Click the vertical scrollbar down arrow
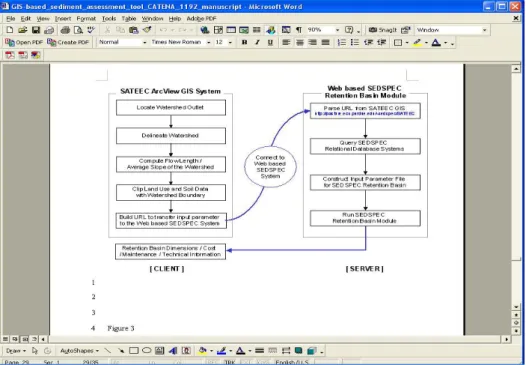526x365 pixels. tap(516, 307)
